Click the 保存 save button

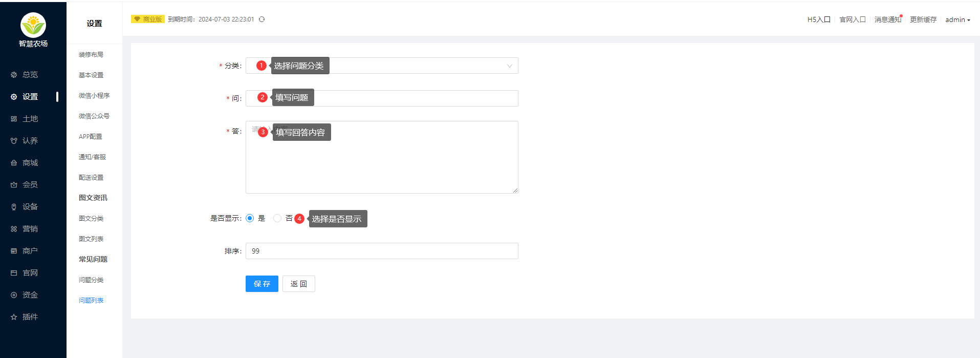[x=262, y=284]
